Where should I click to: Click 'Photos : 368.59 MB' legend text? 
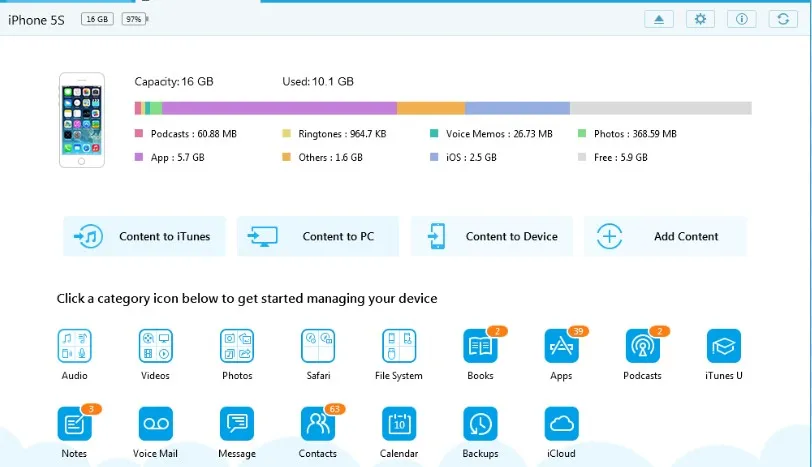click(x=635, y=134)
